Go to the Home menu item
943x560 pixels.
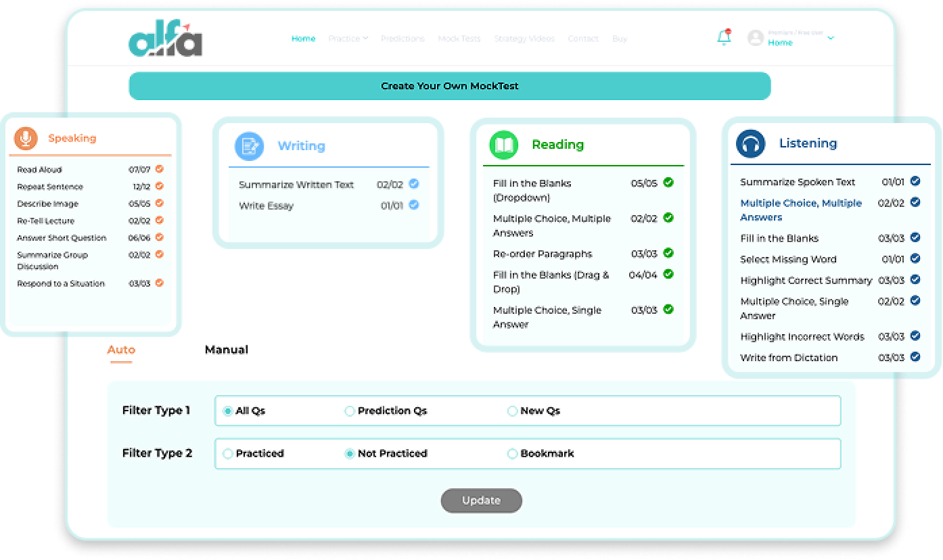(x=303, y=39)
